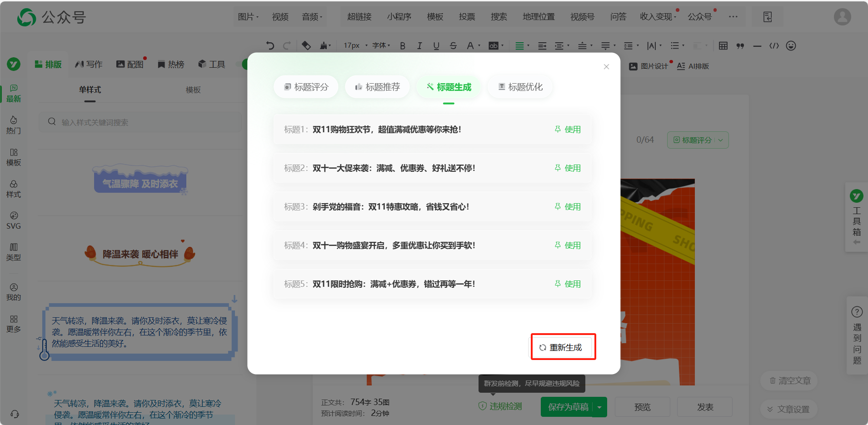Toggle underline formatting
868x425 pixels.
click(436, 46)
